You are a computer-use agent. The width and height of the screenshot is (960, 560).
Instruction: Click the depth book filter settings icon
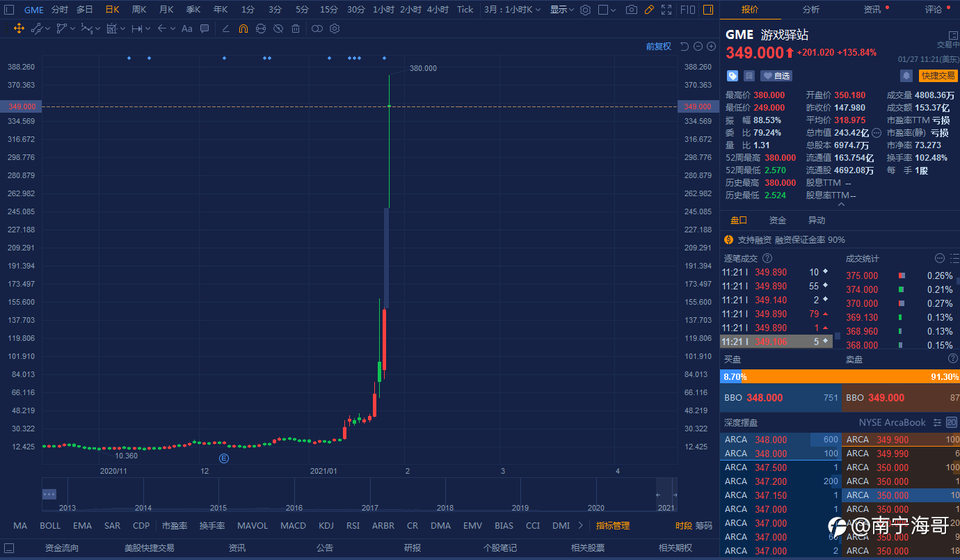pos(938,422)
